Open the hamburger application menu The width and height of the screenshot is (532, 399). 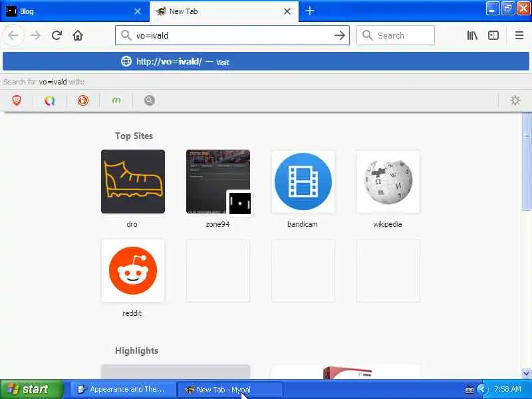(519, 35)
